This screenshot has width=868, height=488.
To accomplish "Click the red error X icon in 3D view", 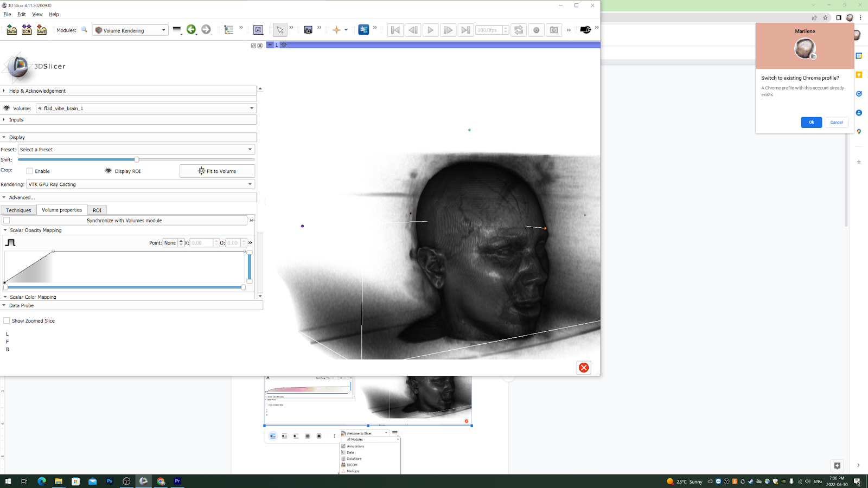I will (x=584, y=368).
